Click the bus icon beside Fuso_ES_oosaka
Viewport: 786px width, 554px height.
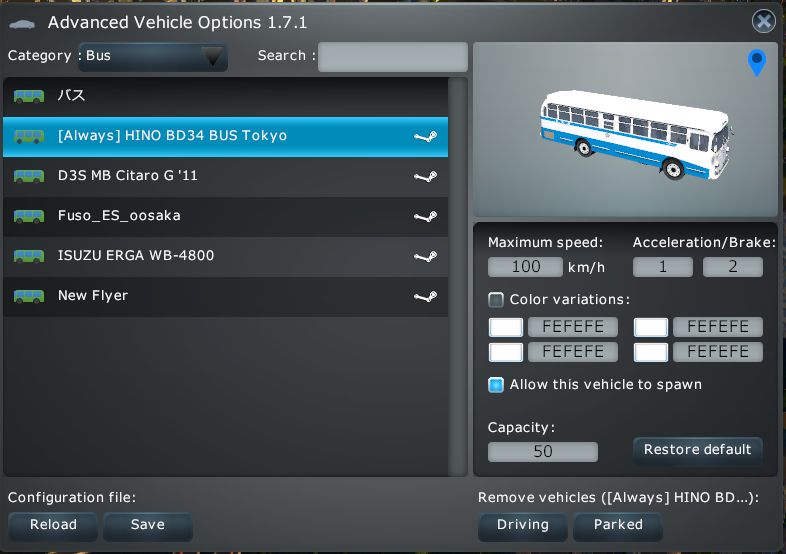[29, 216]
